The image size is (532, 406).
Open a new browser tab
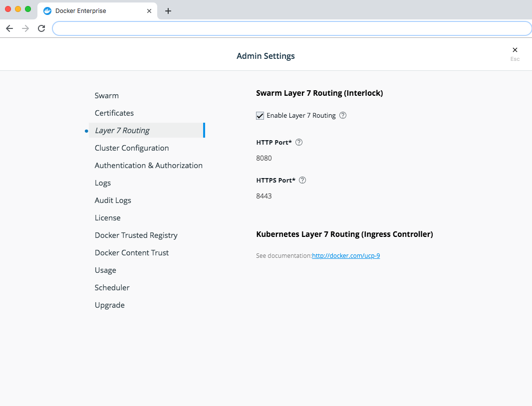168,10
